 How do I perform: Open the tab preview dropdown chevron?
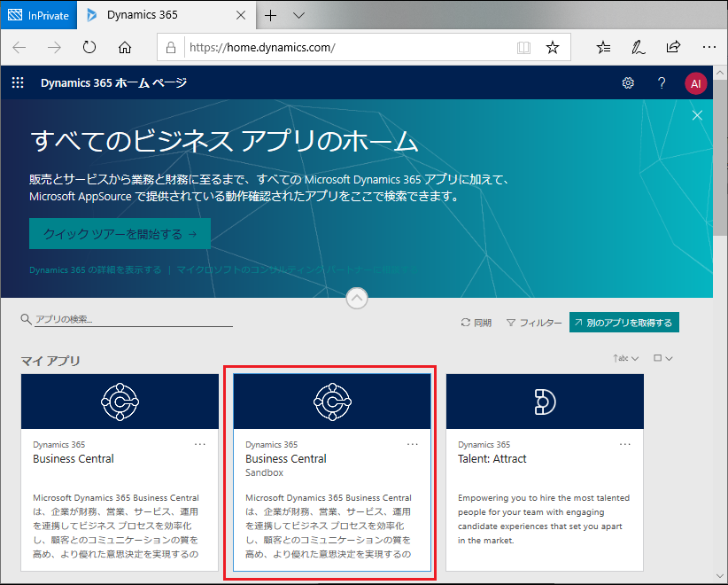299,15
